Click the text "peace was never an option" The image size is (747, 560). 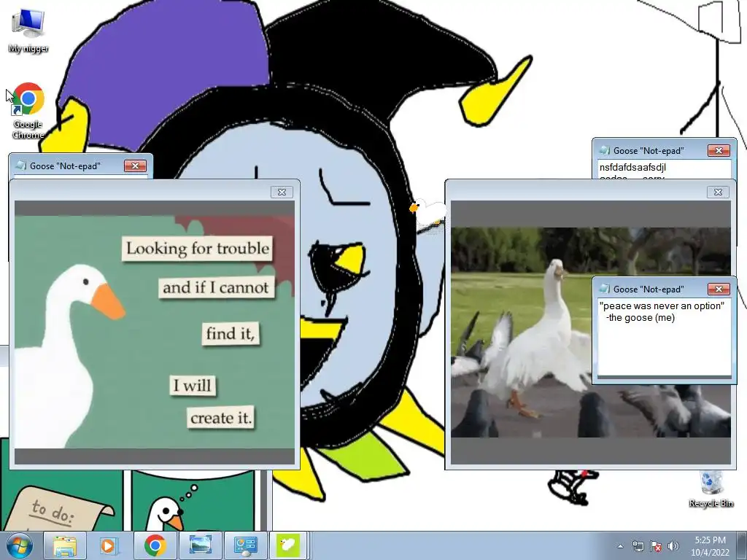click(662, 306)
